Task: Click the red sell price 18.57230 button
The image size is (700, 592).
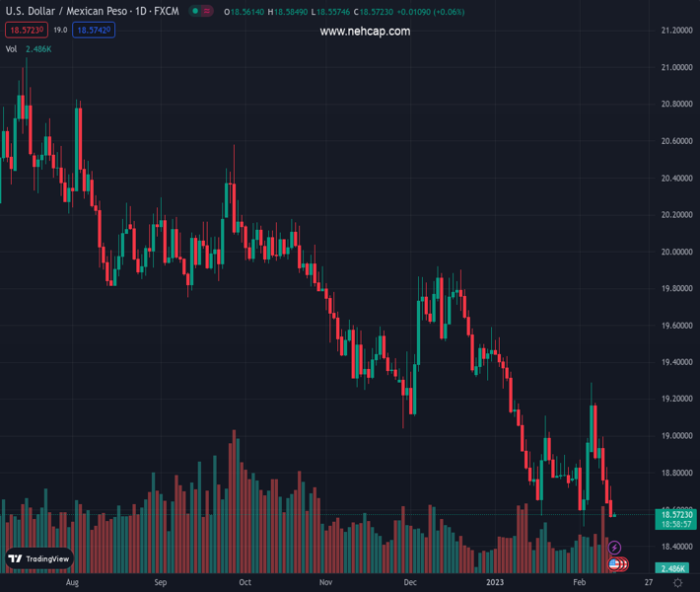Action: (27, 31)
